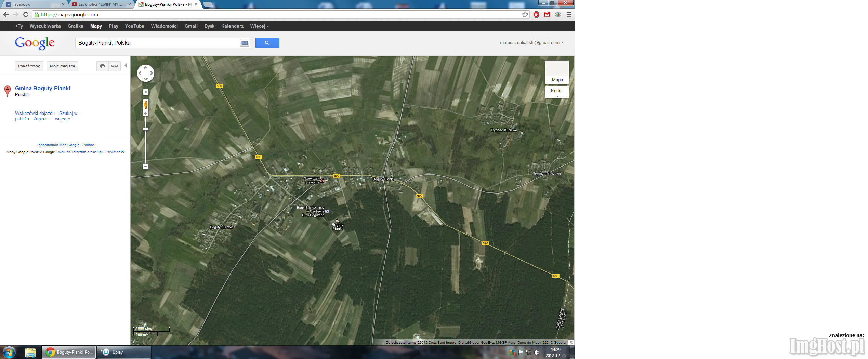This screenshot has width=868, height=359.
Task: Click the Pomoc link
Action: [88, 145]
